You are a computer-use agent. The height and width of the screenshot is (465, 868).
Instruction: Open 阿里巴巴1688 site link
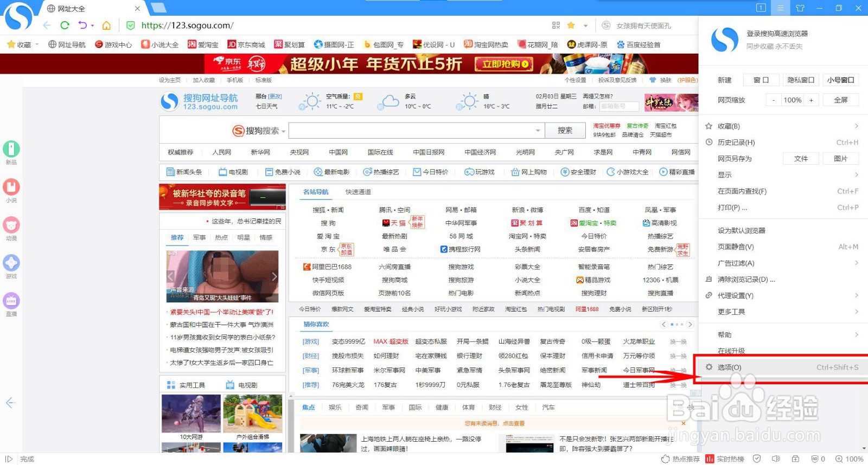pos(327,267)
